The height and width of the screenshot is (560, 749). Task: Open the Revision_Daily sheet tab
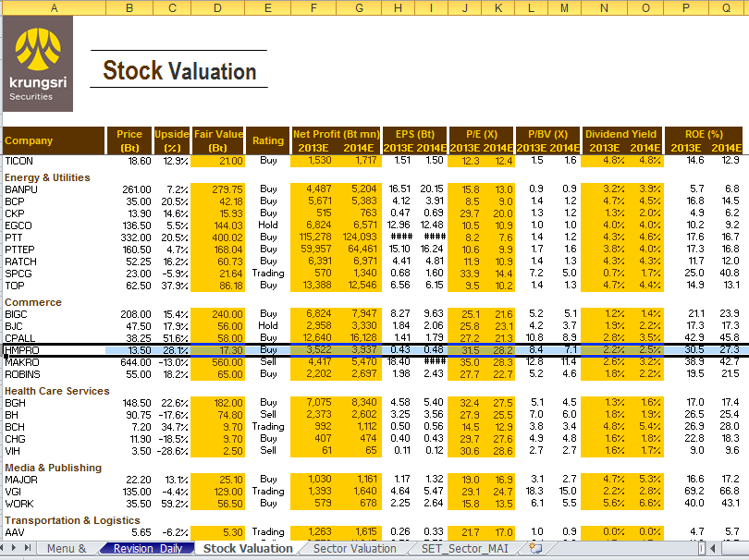pyautogui.click(x=148, y=549)
